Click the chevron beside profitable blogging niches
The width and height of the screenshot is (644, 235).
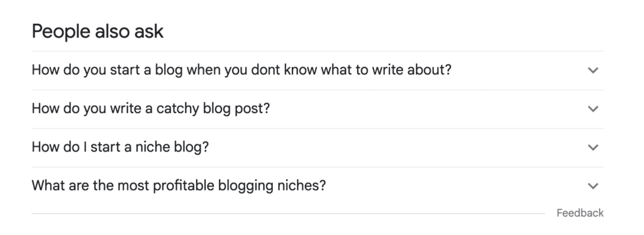point(592,186)
